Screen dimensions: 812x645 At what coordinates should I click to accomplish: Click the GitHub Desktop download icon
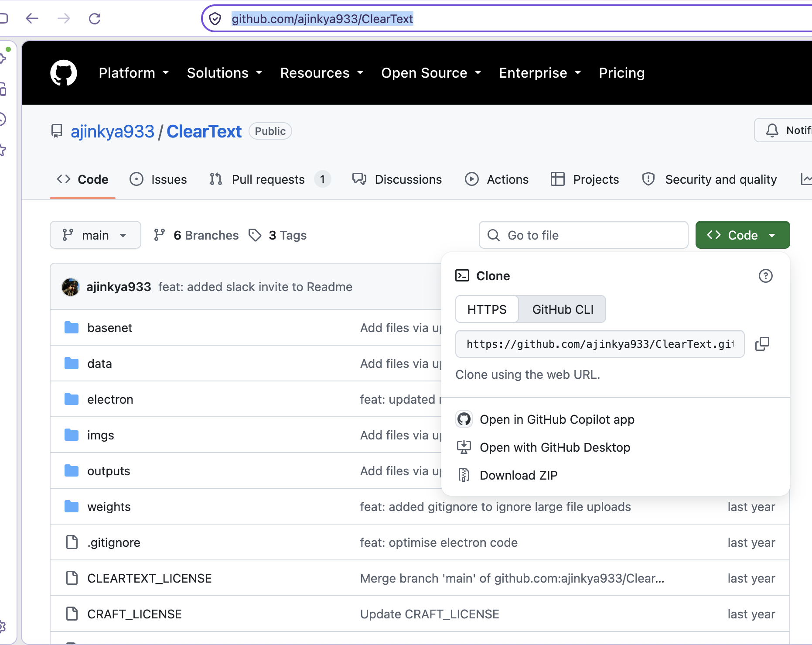pyautogui.click(x=464, y=447)
